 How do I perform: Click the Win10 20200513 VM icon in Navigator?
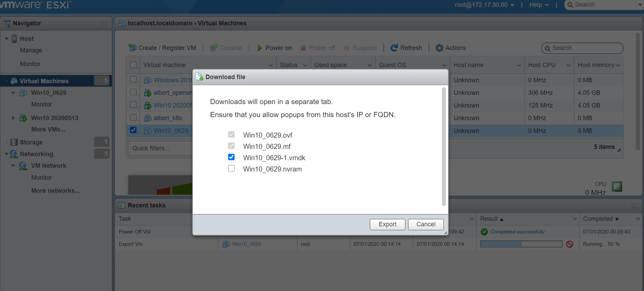pos(23,118)
